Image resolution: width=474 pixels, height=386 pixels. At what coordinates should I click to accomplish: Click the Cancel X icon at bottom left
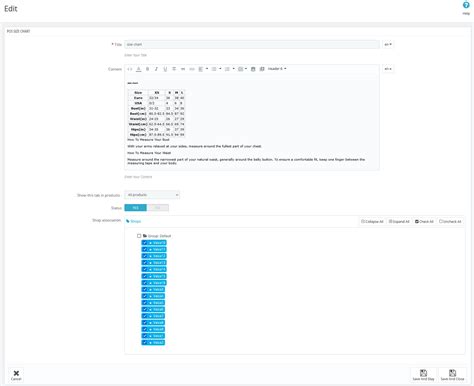(x=16, y=373)
